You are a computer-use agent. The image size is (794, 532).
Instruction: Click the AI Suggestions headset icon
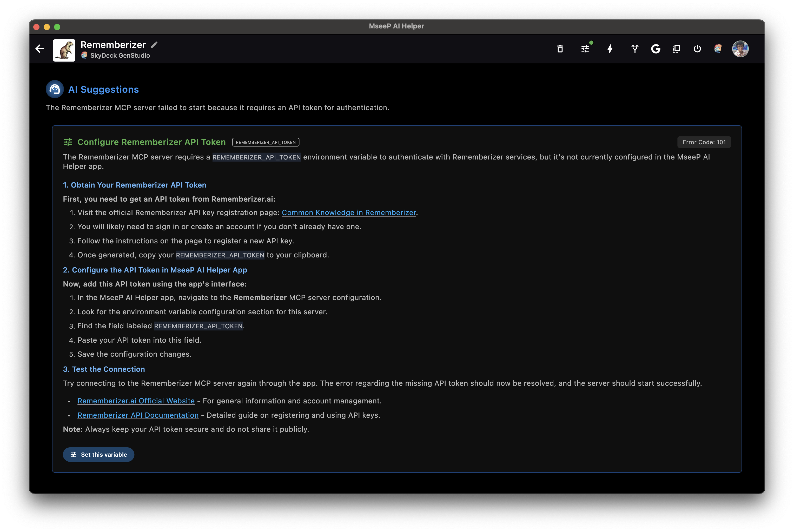(x=55, y=89)
